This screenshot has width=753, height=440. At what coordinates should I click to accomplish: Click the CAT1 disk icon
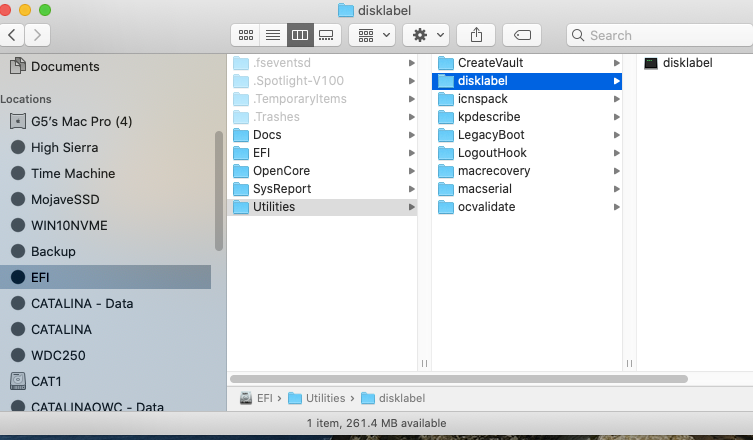tap(18, 381)
